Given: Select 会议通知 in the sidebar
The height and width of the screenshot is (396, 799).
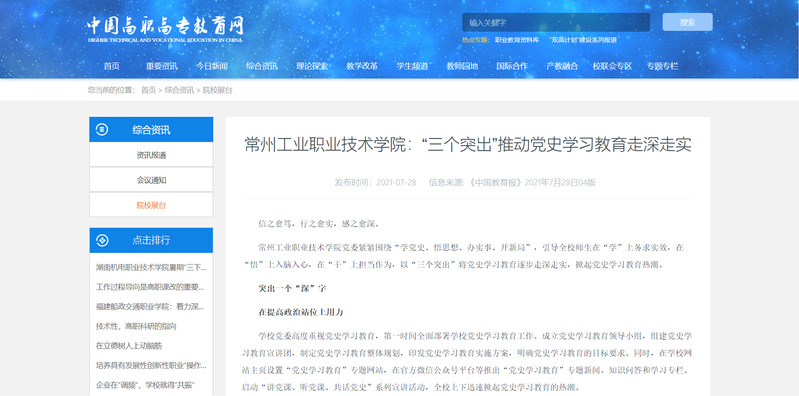Looking at the screenshot, I should [x=151, y=180].
